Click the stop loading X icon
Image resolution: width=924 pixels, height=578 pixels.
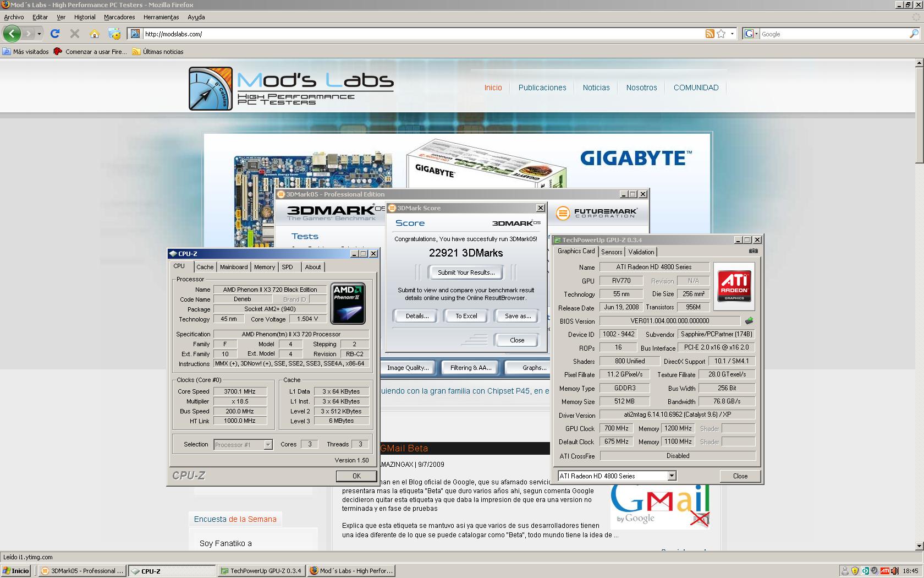coord(75,34)
